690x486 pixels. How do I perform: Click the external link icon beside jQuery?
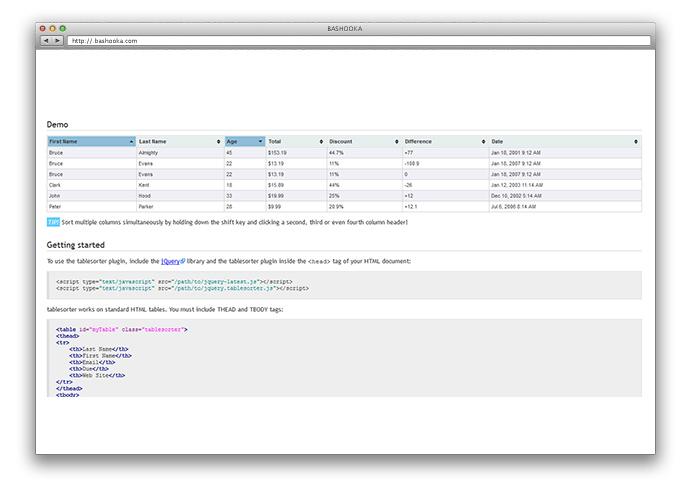click(x=183, y=261)
